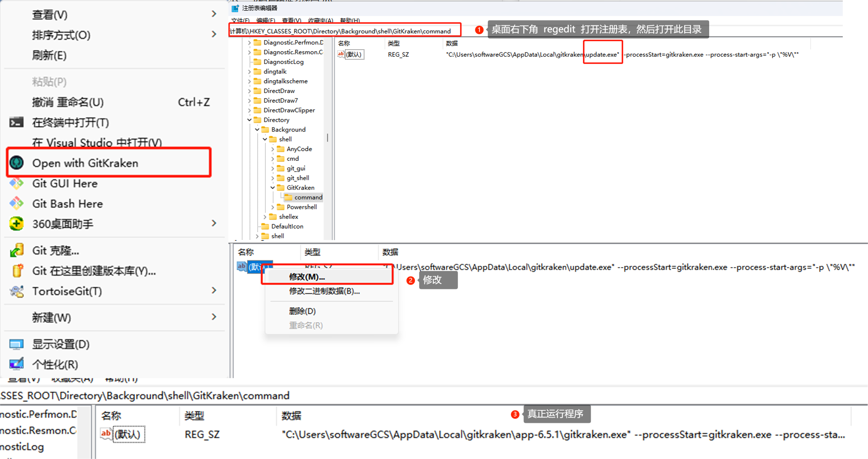Expand the git_gui tree node

tap(273, 168)
